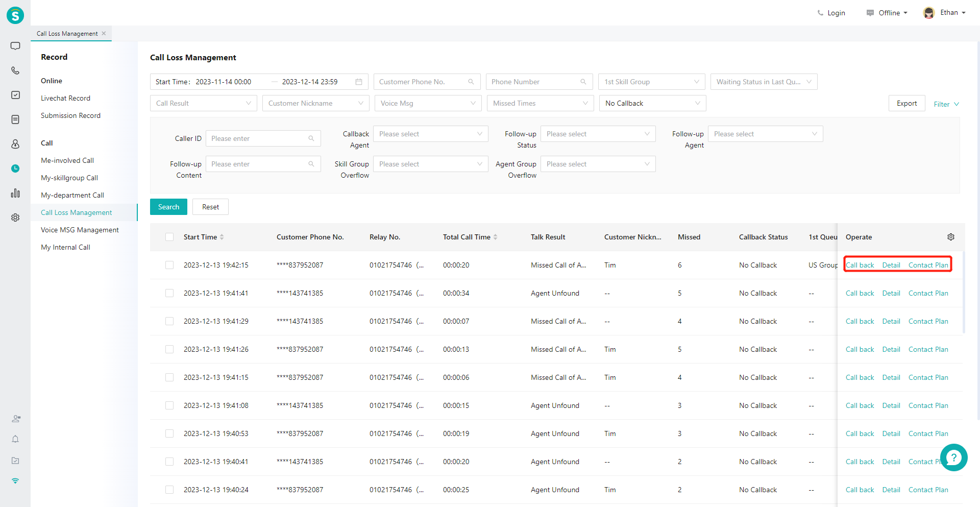Image resolution: width=980 pixels, height=507 pixels.
Task: Click the Login phone link at top
Action: pos(831,13)
